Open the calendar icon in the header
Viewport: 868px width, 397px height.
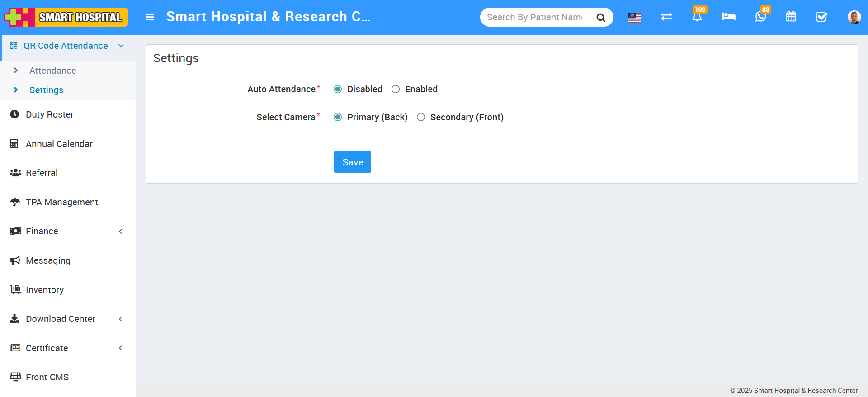click(x=791, y=17)
